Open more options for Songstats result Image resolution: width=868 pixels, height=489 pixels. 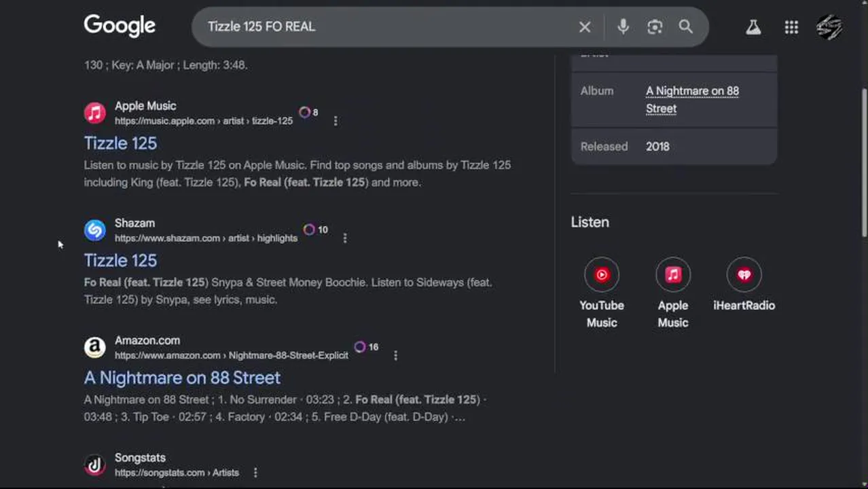tap(255, 473)
